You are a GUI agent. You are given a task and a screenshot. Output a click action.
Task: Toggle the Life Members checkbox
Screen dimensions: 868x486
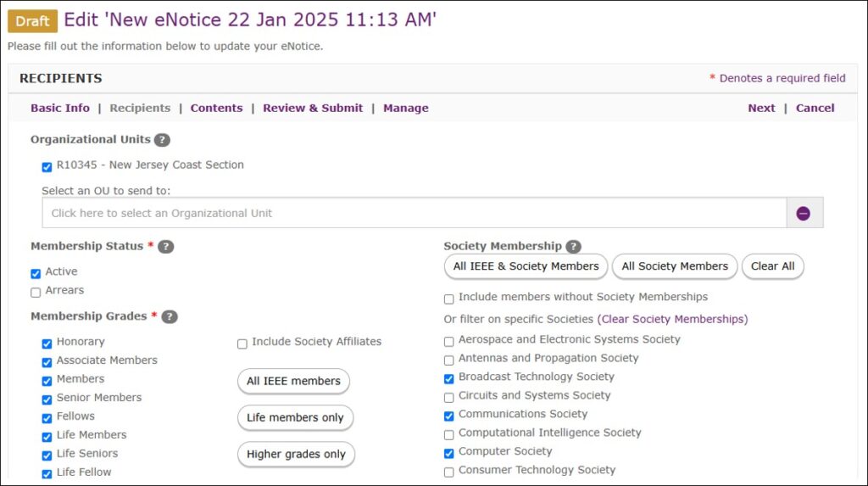[x=47, y=437]
